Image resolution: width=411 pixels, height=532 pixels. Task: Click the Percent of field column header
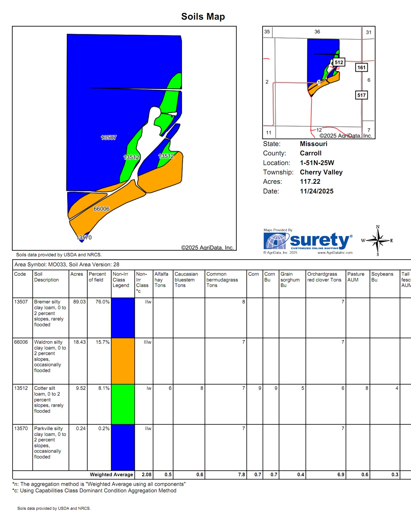[97, 277]
